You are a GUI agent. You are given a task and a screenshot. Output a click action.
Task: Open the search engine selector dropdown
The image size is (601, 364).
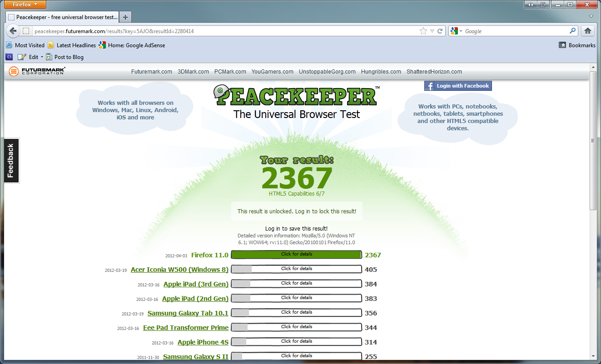pos(456,31)
